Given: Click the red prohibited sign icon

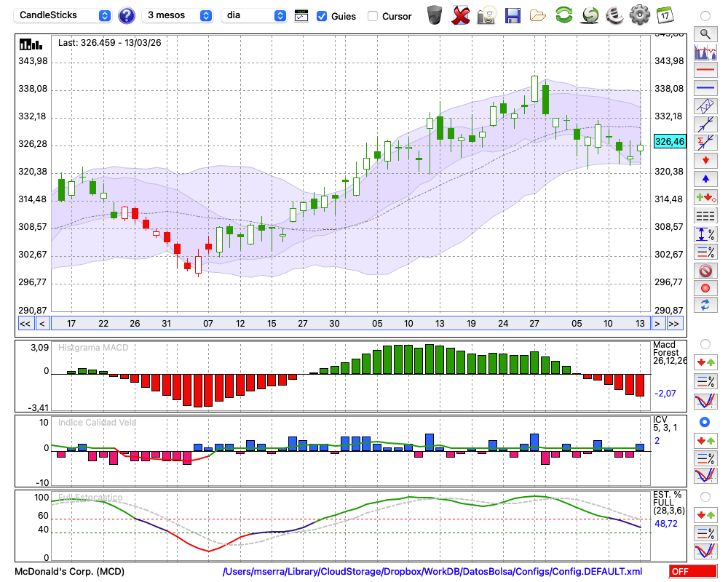Looking at the screenshot, I should [705, 271].
